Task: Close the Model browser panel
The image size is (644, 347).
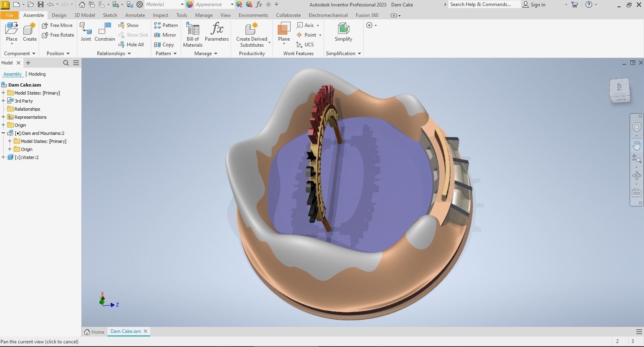Action: coord(18,63)
